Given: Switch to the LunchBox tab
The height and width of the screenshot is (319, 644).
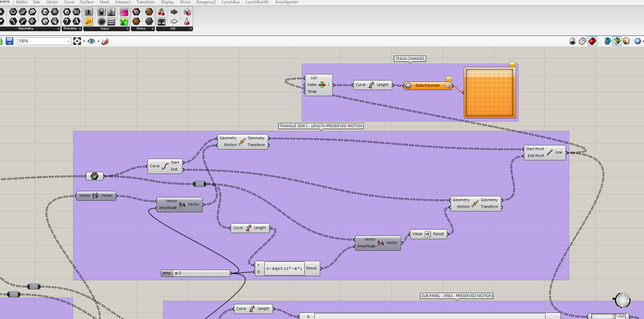Looking at the screenshot, I should [231, 2].
